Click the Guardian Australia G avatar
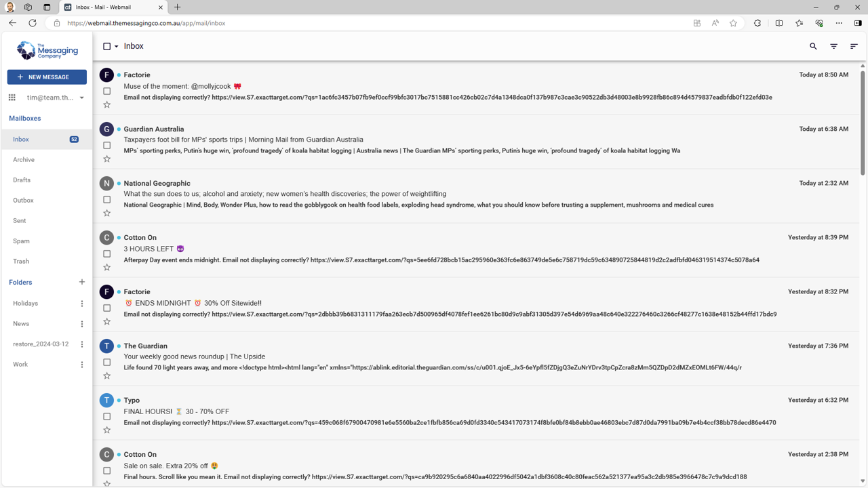 106,129
